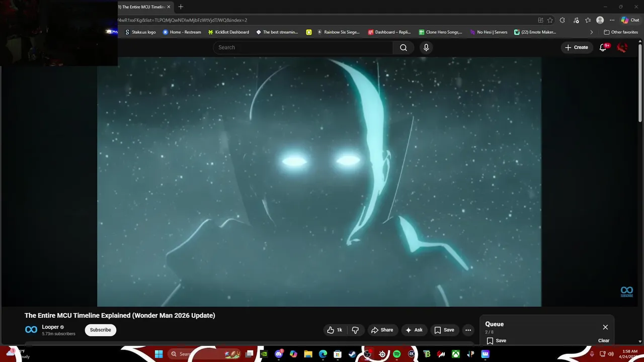Open the Looper channel avatar
Viewport: 644px width, 362px height.
click(31, 330)
